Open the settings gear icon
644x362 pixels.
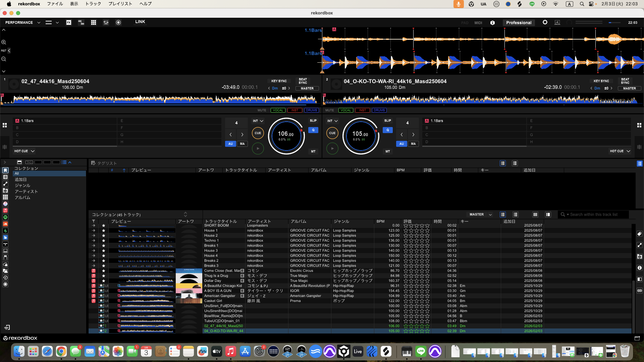[x=545, y=22]
